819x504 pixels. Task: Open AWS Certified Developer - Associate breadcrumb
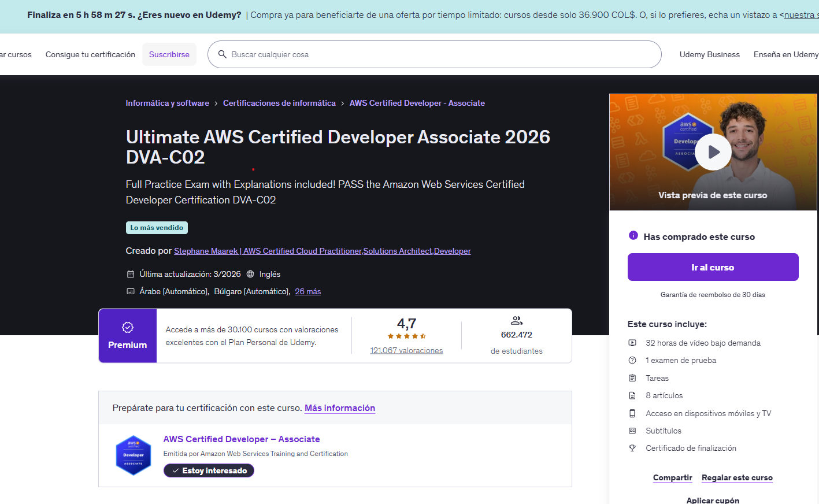[x=417, y=103]
